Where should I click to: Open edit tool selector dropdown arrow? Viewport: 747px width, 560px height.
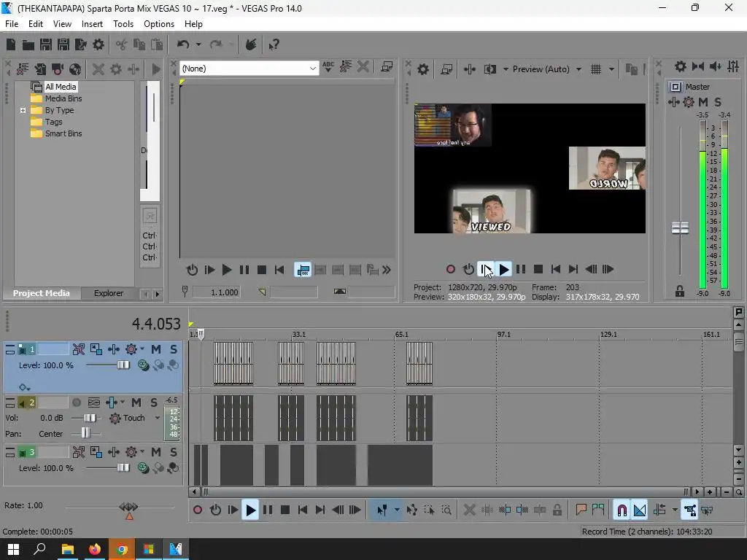(397, 510)
